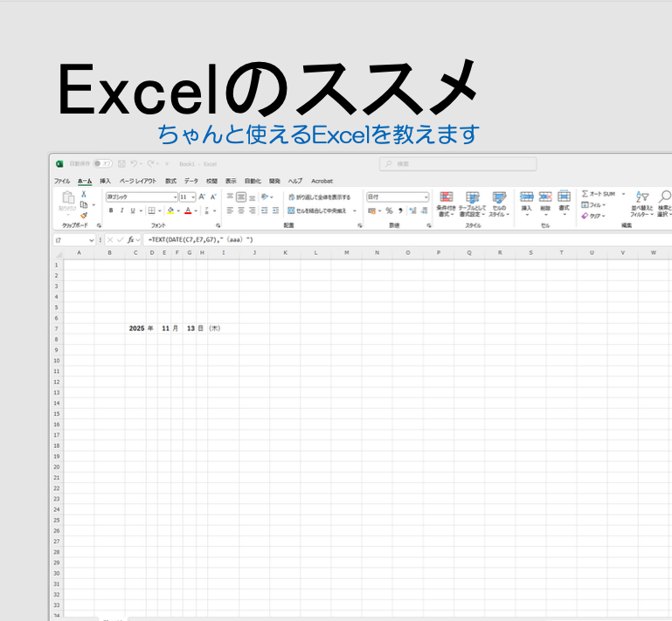Click the オート SUM button
The height and width of the screenshot is (621, 672).
click(599, 194)
